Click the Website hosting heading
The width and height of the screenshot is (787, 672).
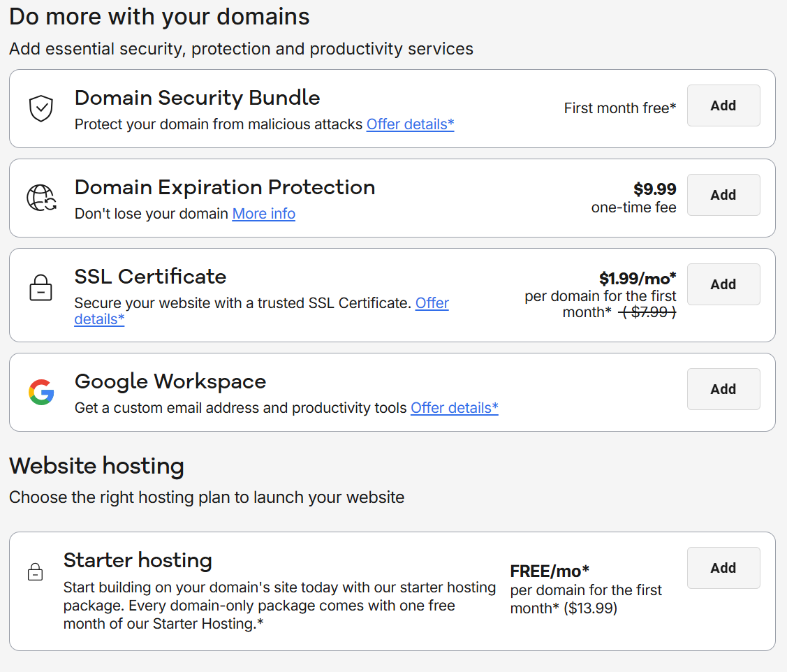tap(96, 465)
